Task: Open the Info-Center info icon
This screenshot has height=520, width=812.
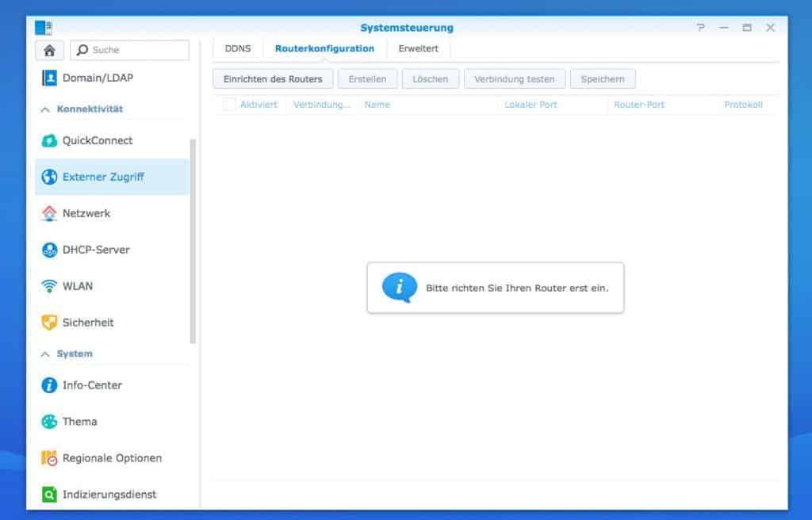Action: coord(49,384)
